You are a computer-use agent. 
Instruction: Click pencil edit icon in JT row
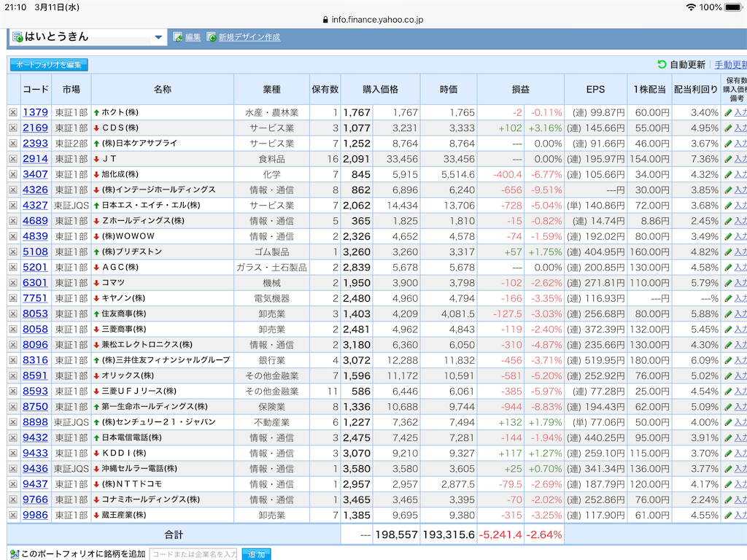point(728,159)
